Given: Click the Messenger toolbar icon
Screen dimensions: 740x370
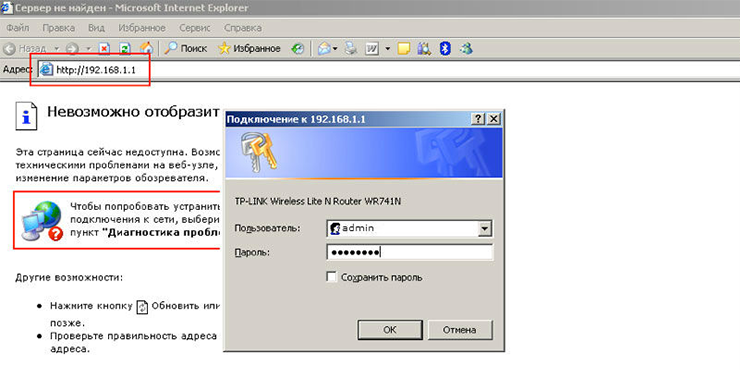Looking at the screenshot, I should click(x=467, y=48).
